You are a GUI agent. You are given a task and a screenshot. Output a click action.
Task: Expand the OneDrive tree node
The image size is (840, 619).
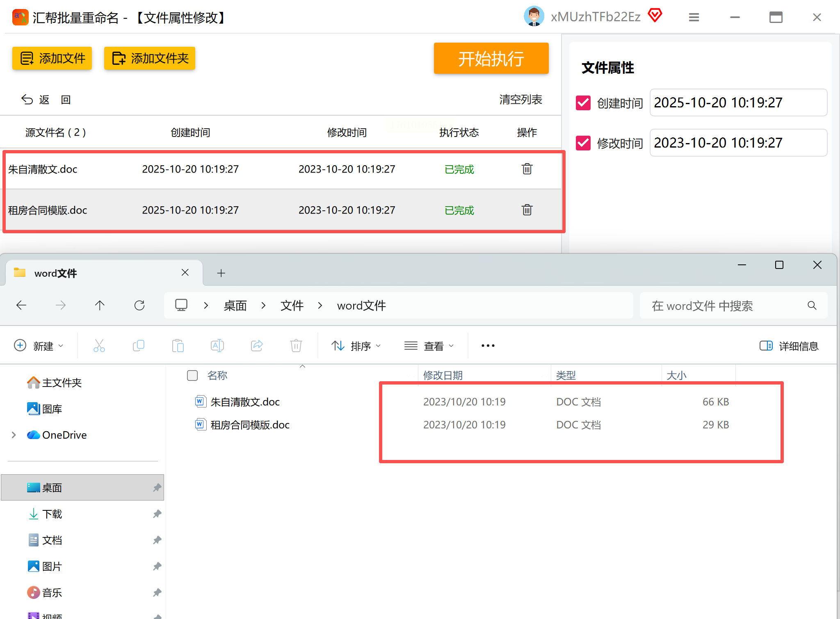14,435
